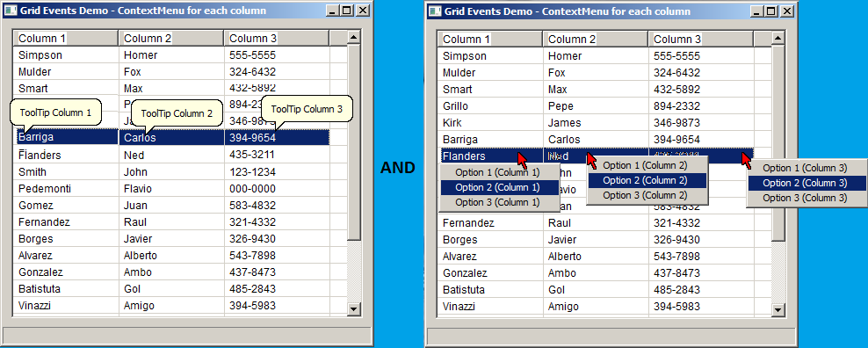Select '346-9873' cell in right window
Image resolution: width=868 pixels, height=348 pixels.
point(701,122)
